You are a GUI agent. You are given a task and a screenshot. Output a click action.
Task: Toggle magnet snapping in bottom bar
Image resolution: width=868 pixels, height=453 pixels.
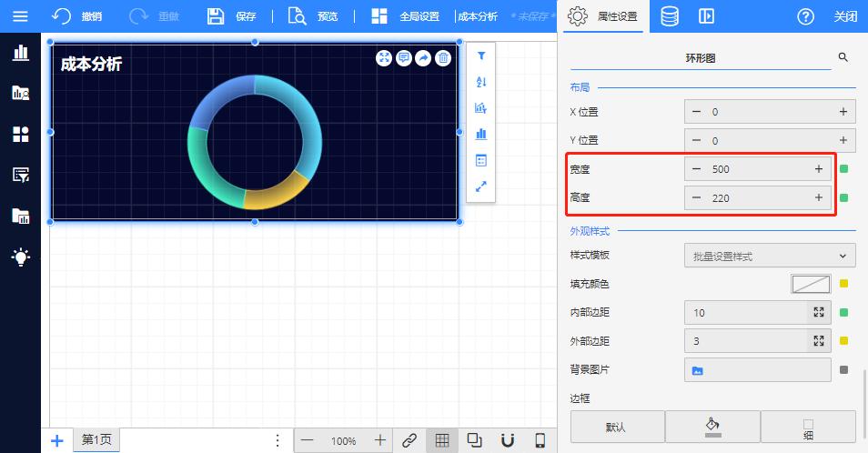(508, 440)
